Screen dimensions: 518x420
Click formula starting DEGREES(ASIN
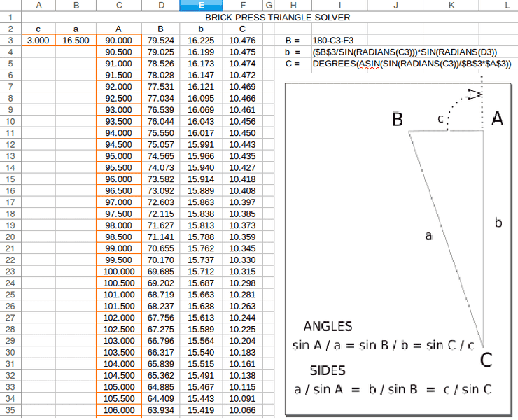click(x=412, y=64)
